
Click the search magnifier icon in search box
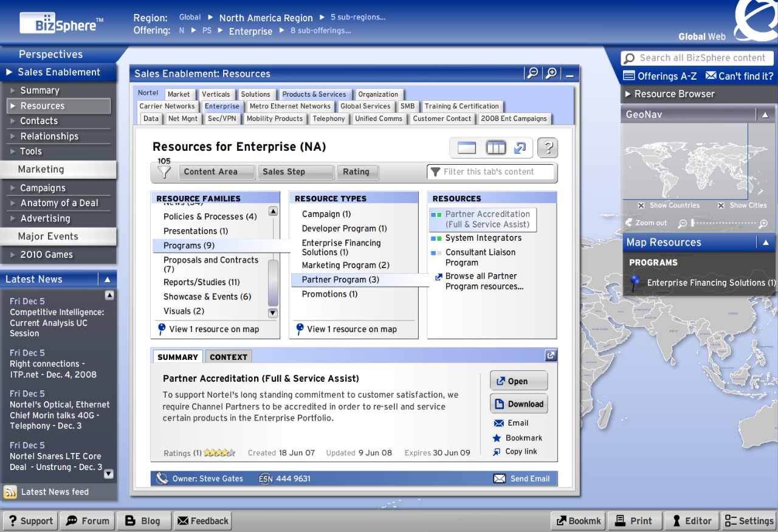tap(630, 58)
